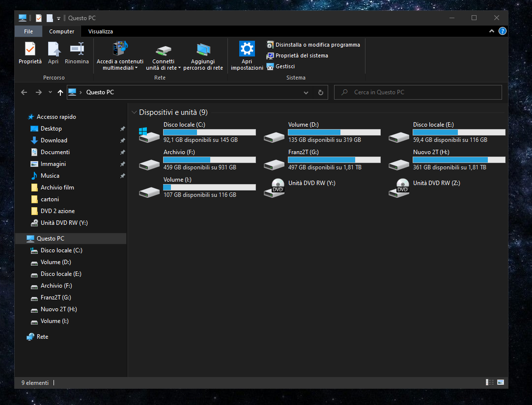Viewport: 532px width, 405px height.
Task: Open the address bar history dropdown
Action: [306, 92]
